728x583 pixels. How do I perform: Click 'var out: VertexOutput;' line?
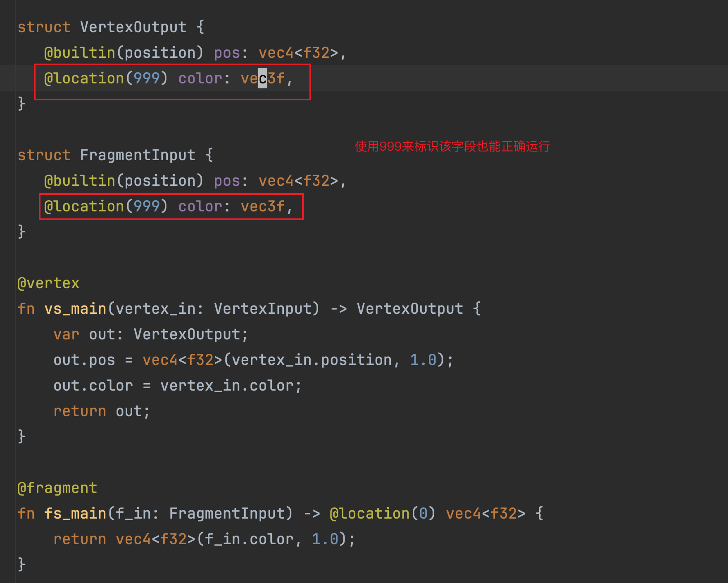coord(151,334)
